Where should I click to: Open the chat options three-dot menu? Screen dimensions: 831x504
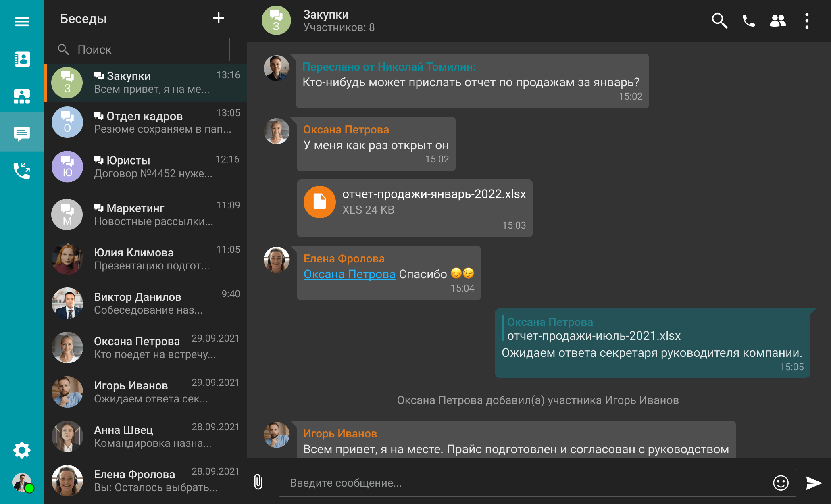(806, 21)
